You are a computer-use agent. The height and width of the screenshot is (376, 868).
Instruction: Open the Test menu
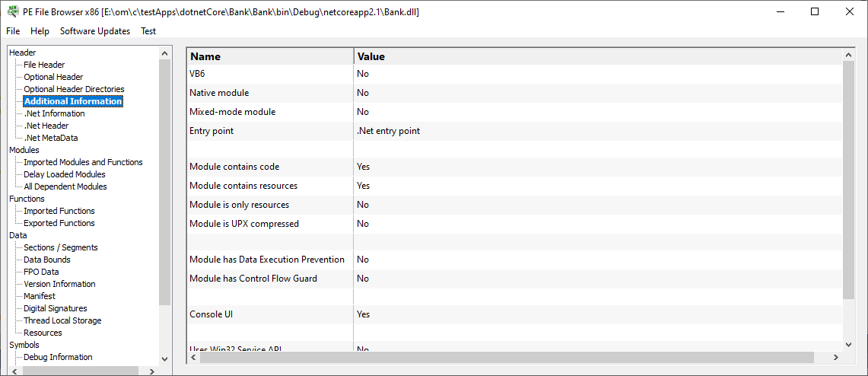point(148,31)
